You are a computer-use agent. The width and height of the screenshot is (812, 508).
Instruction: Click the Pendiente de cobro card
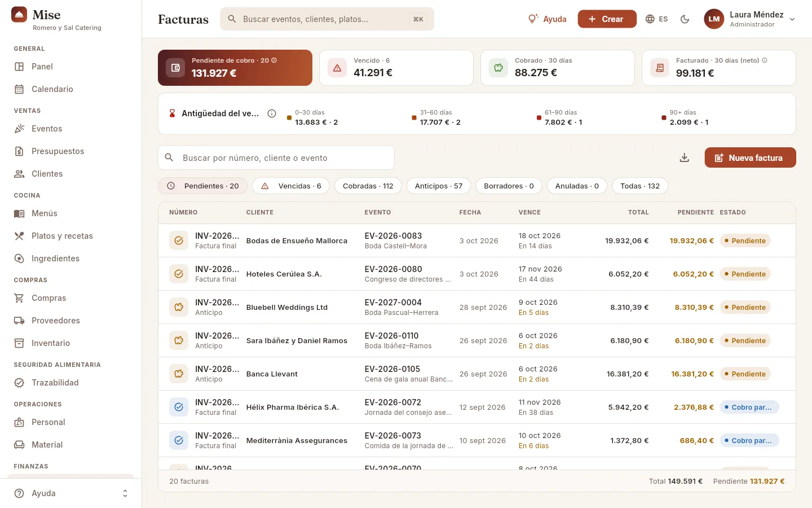(235, 68)
